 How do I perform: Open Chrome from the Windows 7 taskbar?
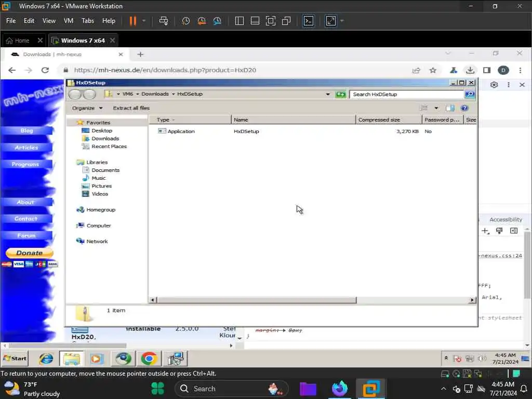coord(149,358)
